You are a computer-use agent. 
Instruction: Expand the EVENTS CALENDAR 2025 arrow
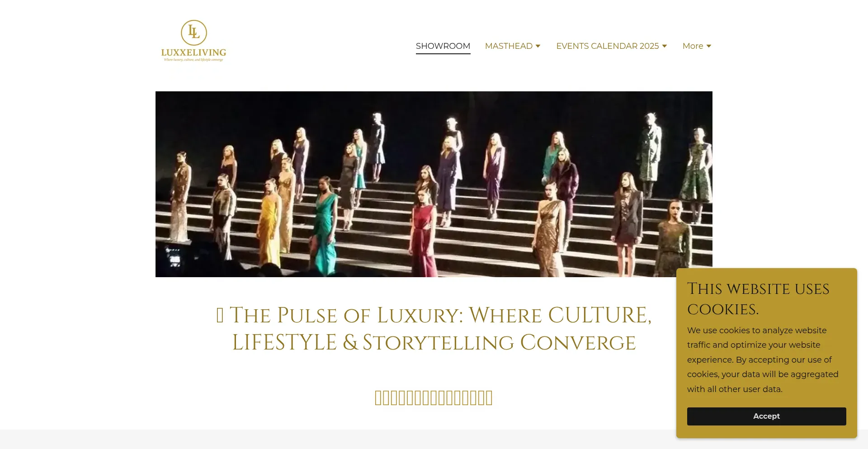[665, 46]
